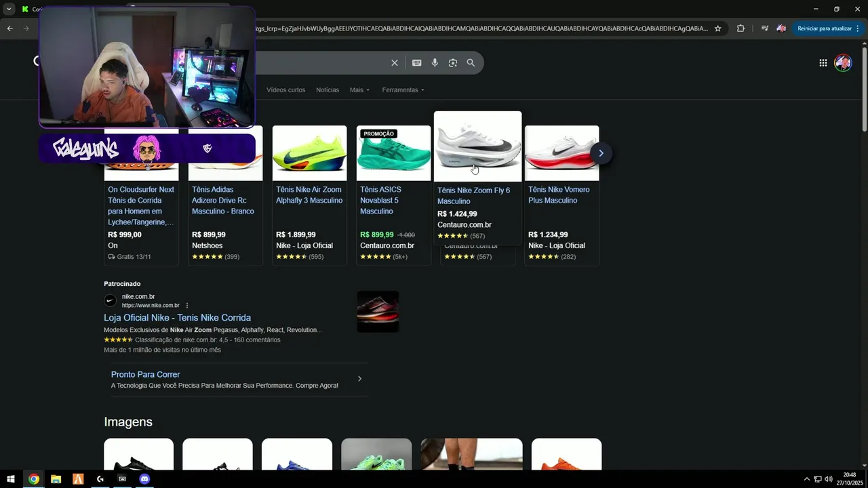Click the R$ 1.234,99 Vomero price

coord(548,235)
